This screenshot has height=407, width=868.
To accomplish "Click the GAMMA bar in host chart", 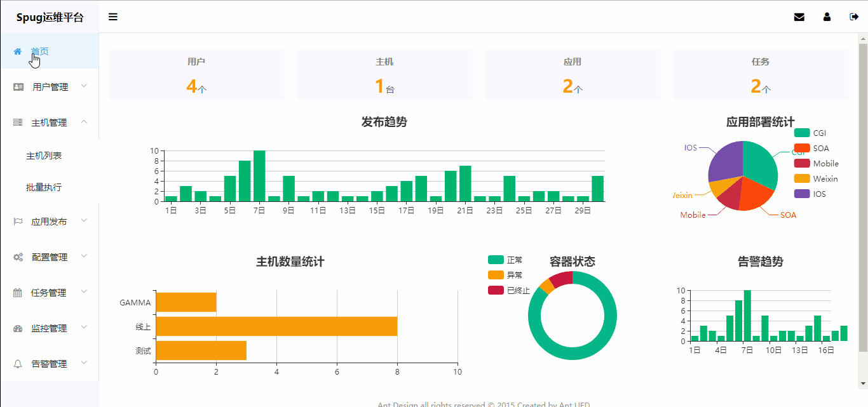I will [186, 302].
